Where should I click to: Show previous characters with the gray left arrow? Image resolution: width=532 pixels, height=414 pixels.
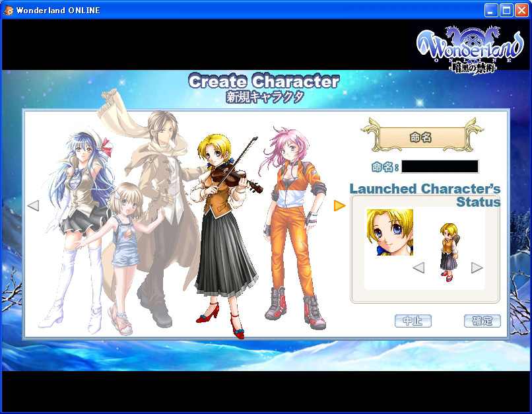(x=33, y=205)
